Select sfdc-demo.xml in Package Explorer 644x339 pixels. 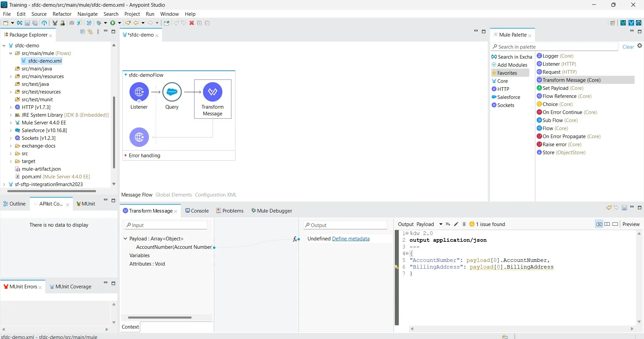(x=42, y=61)
